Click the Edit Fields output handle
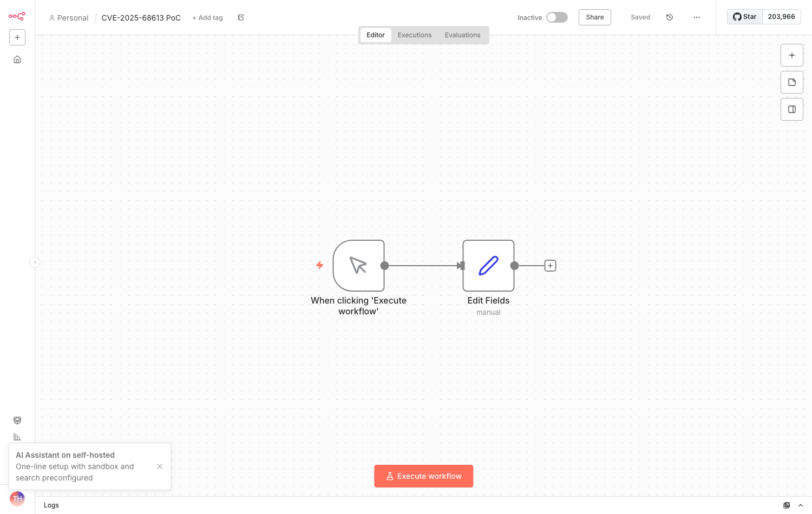The height and width of the screenshot is (514, 812). click(x=515, y=266)
